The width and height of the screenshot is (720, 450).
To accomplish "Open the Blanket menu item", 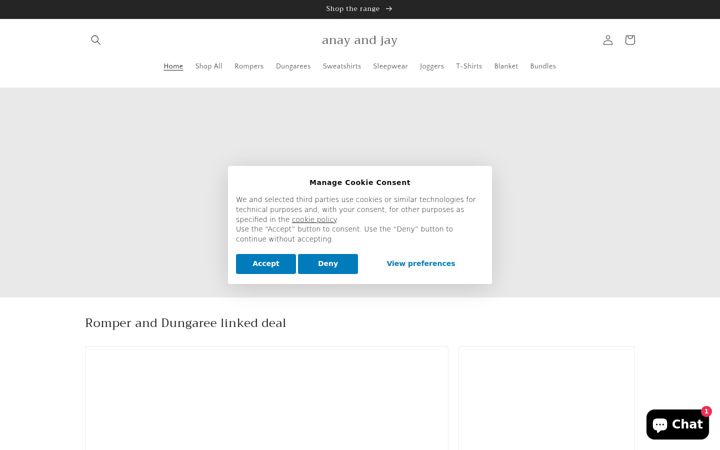I will [x=506, y=66].
